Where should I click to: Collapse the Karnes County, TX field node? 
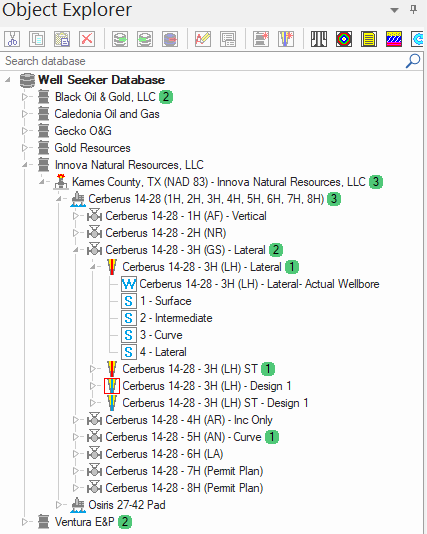(42, 182)
